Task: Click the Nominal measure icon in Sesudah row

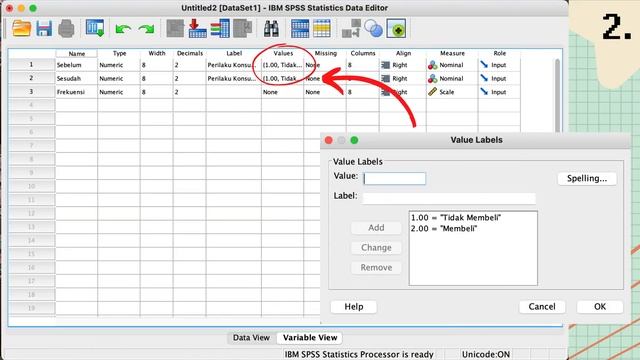Action: pyautogui.click(x=433, y=78)
